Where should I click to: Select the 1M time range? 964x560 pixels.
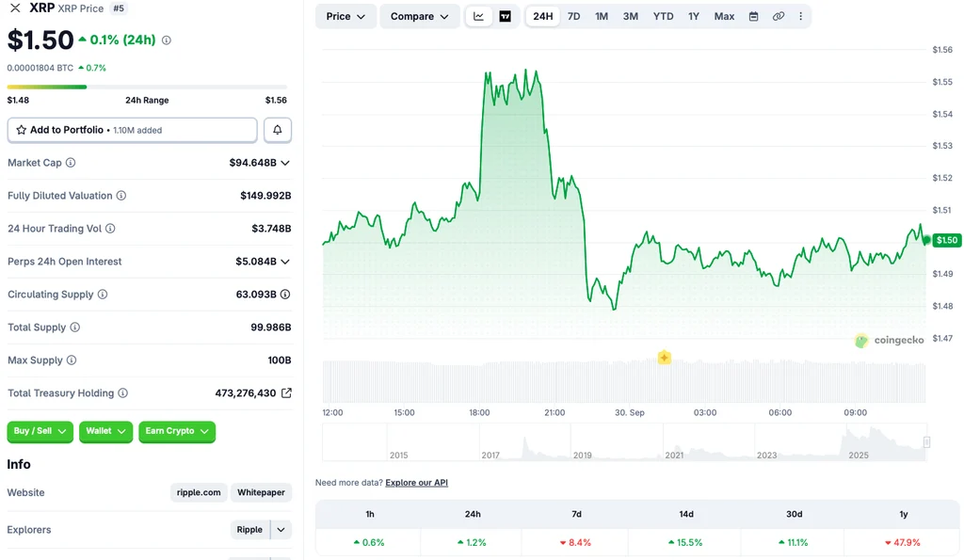pyautogui.click(x=602, y=17)
